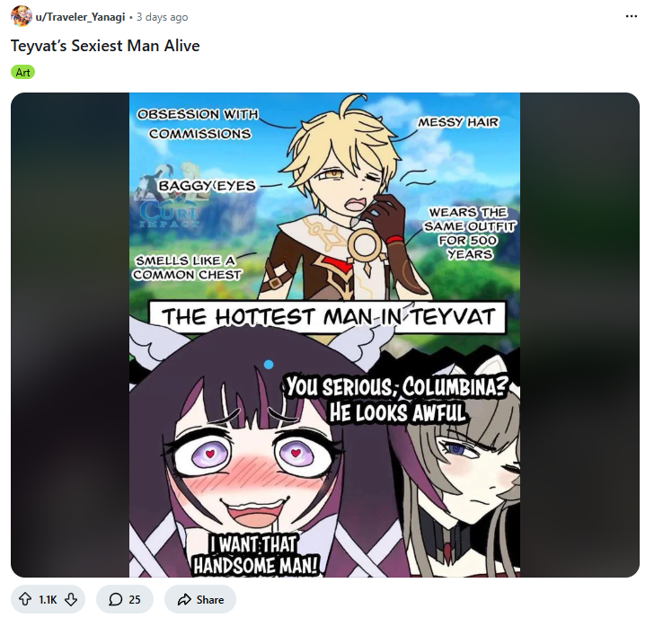Open the three-dot more options menu
This screenshot has height=618, width=672.
click(x=631, y=16)
